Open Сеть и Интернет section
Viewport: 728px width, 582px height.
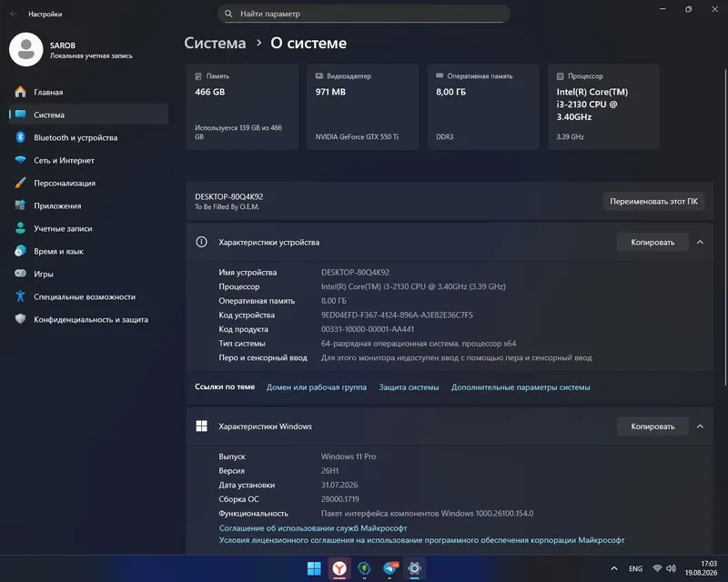coord(88,160)
